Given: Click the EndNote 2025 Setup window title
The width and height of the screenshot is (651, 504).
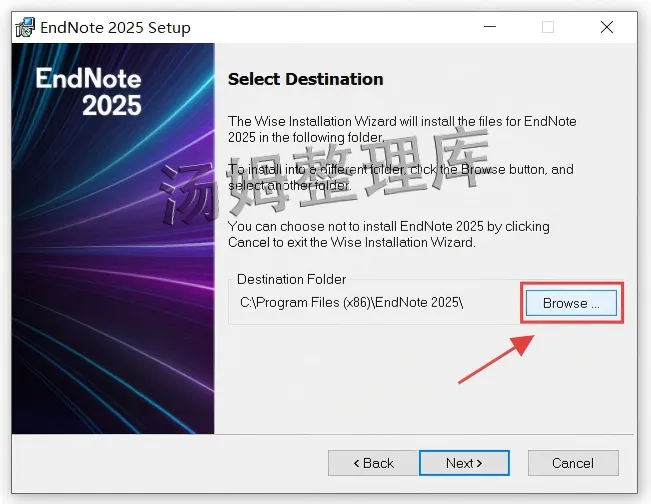Looking at the screenshot, I should pyautogui.click(x=115, y=27).
